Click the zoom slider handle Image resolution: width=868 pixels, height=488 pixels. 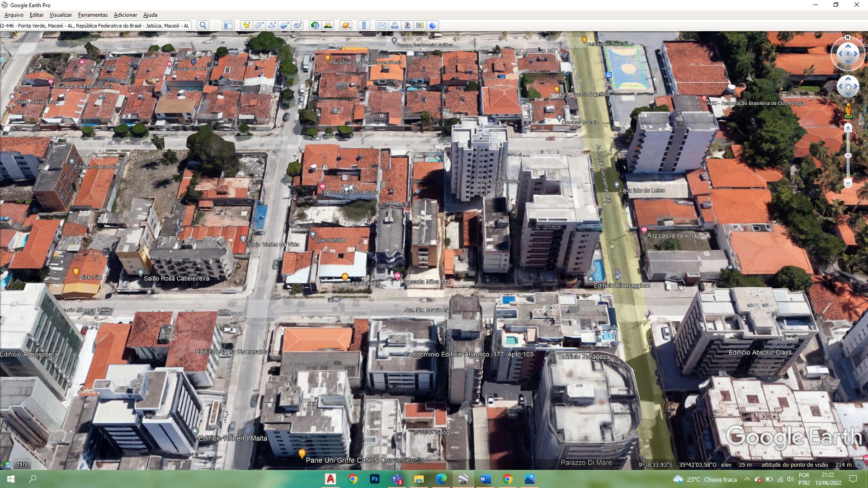coord(848,155)
